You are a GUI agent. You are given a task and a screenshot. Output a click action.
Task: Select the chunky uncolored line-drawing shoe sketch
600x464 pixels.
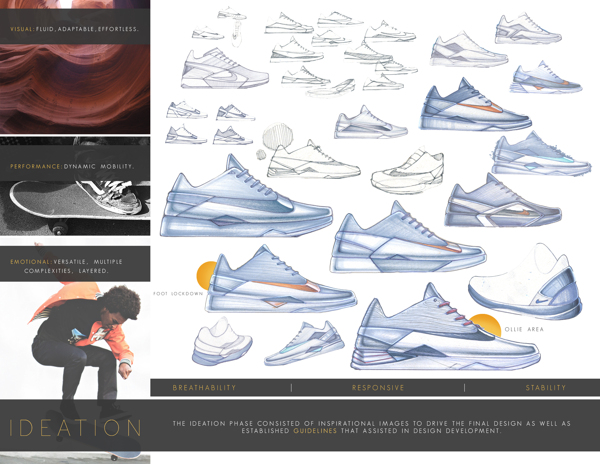pos(408,171)
